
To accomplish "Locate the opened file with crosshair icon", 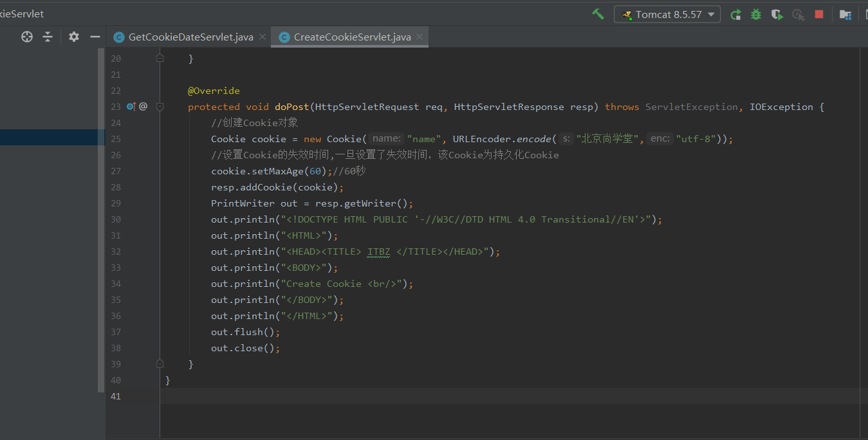I will [x=27, y=37].
